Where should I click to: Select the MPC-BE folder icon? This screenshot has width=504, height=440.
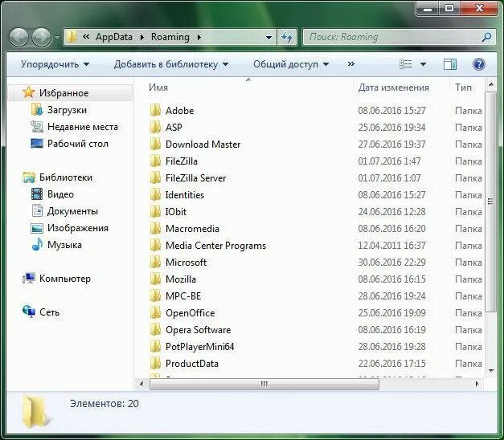(x=155, y=295)
